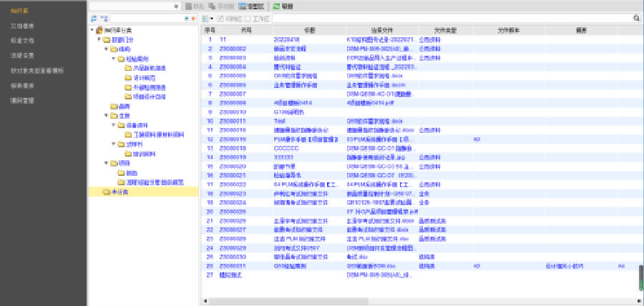Click the vertical scrollbar thumb of the table

coord(640,277)
